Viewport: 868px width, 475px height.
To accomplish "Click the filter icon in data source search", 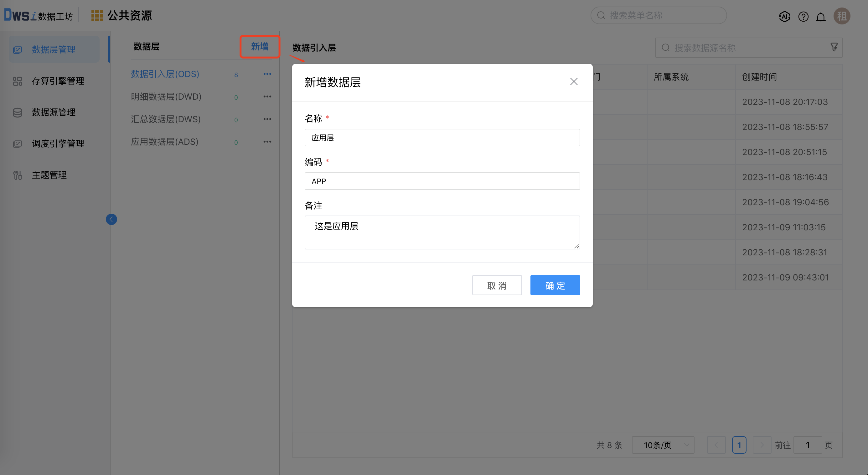I will (x=834, y=47).
